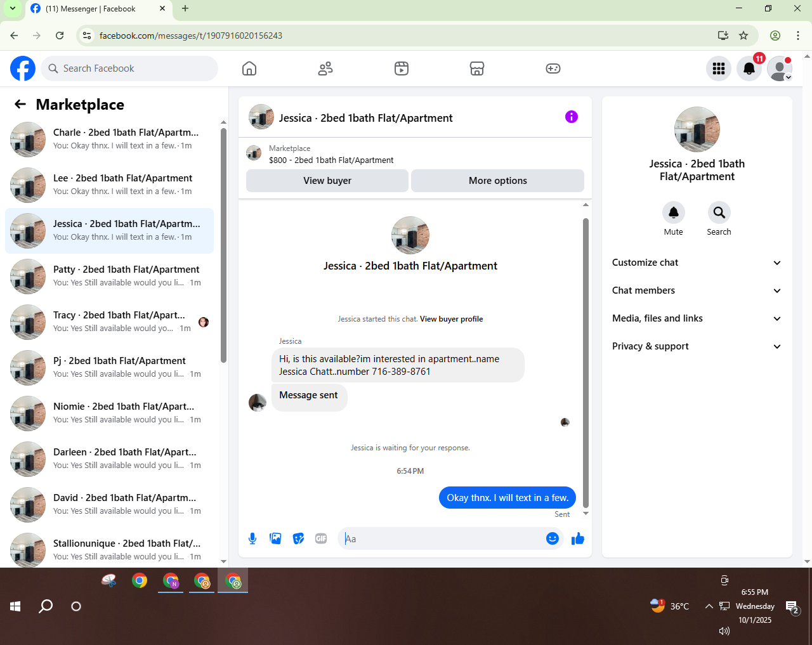Expand Chat members section
Screen dimensions: 812x645
point(697,290)
